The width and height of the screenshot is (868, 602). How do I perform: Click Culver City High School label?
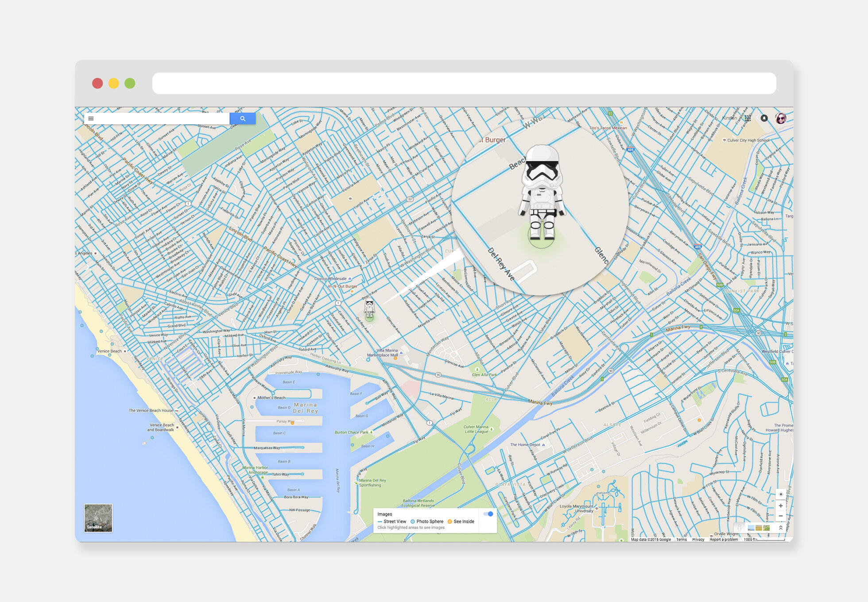[x=748, y=140]
